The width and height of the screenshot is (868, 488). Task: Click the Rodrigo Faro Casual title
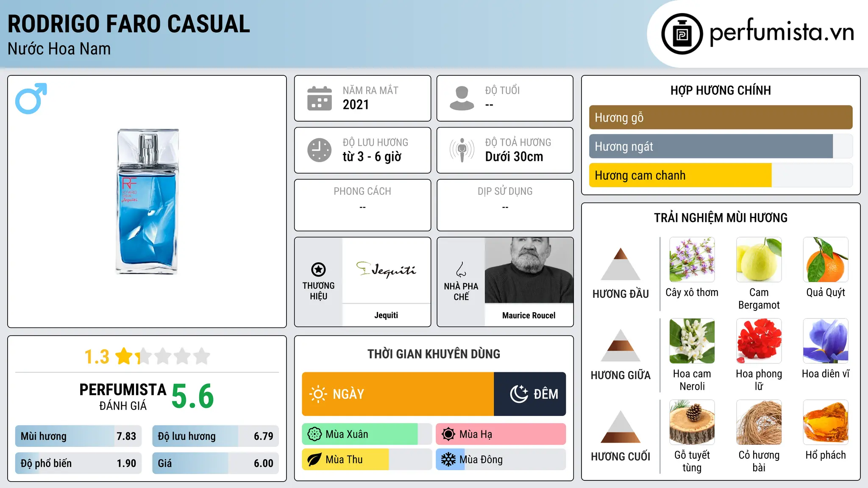129,24
